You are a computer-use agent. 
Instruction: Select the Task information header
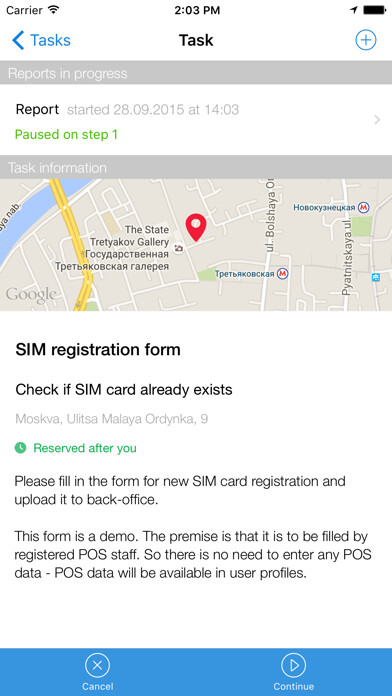tap(196, 168)
